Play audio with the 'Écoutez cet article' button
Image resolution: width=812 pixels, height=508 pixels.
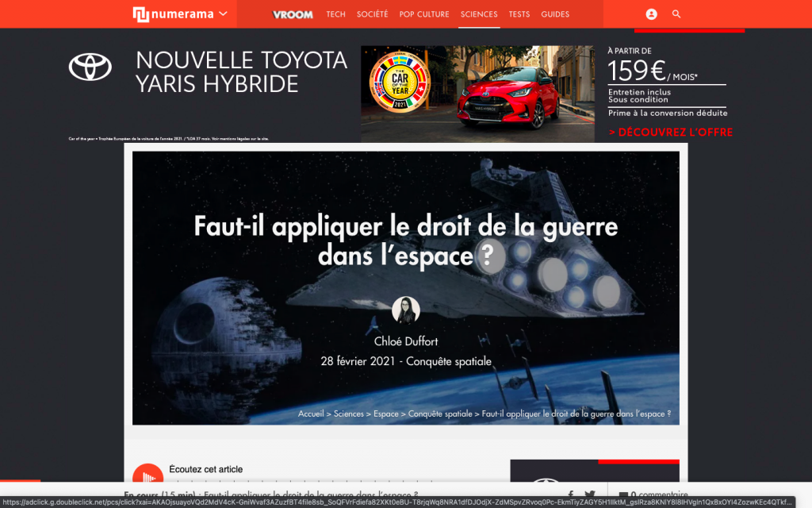click(x=148, y=473)
